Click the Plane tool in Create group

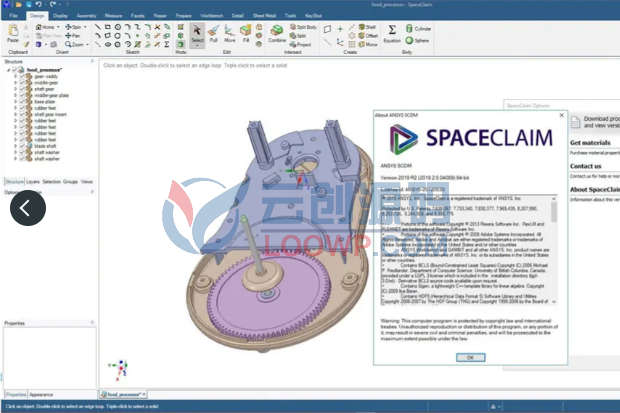click(327, 29)
